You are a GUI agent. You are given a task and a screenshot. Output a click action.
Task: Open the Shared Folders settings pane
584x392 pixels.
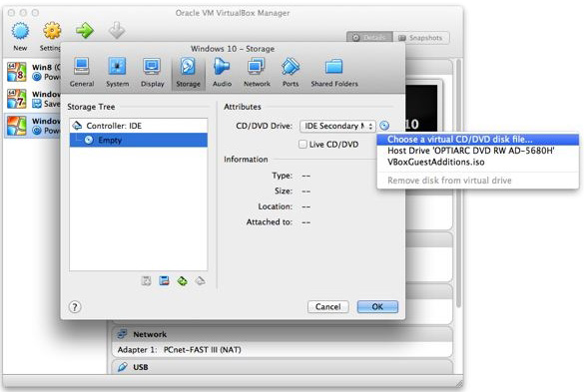334,73
